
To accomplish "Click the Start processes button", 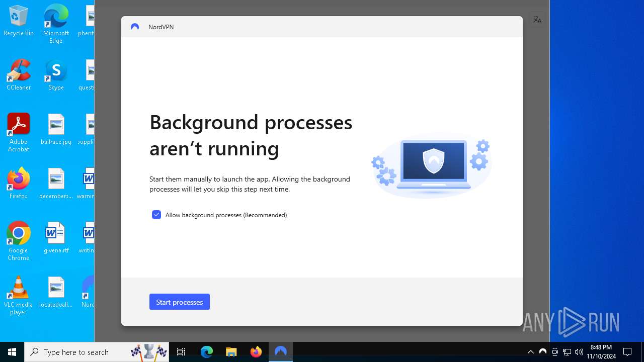I will point(179,302).
